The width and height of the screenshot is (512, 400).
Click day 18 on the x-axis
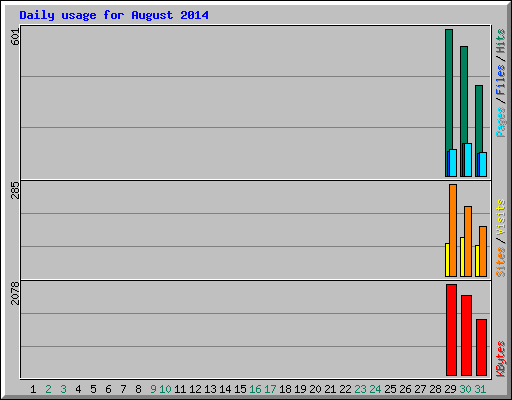(285, 389)
